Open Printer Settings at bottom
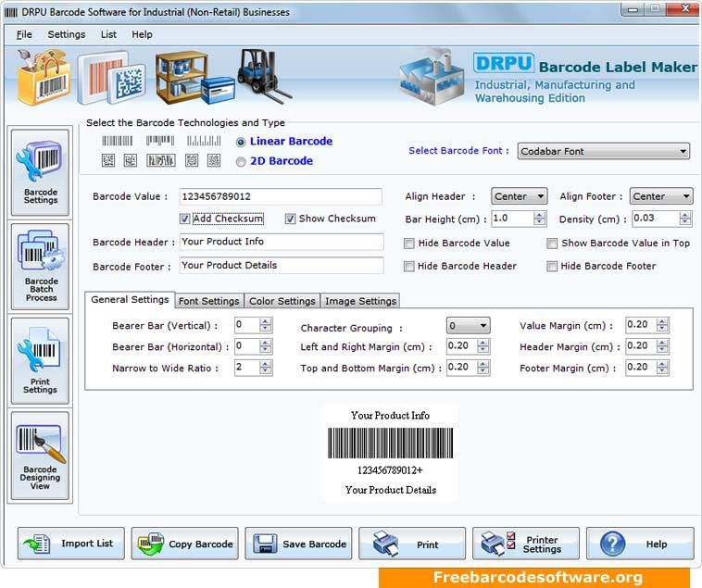This screenshot has height=588, width=702. coord(526,544)
